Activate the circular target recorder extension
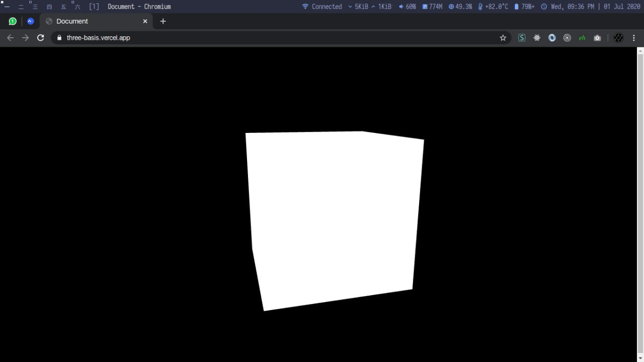 567,38
